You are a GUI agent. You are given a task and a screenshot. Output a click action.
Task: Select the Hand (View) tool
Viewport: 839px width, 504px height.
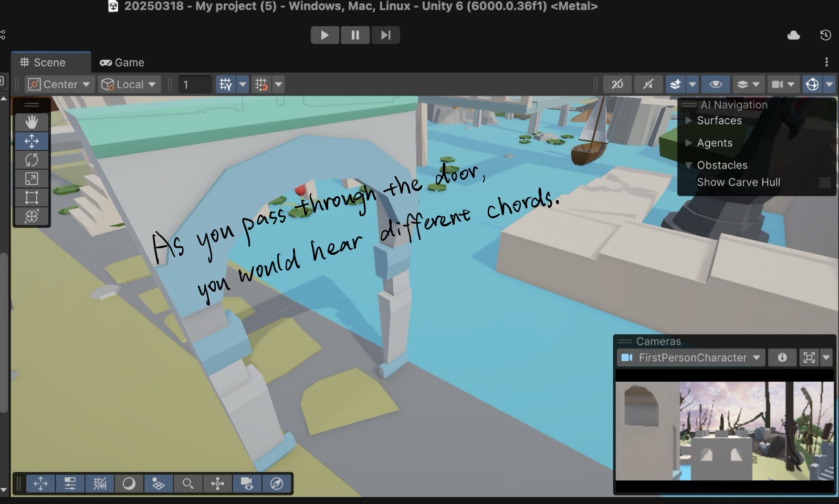[x=32, y=122]
